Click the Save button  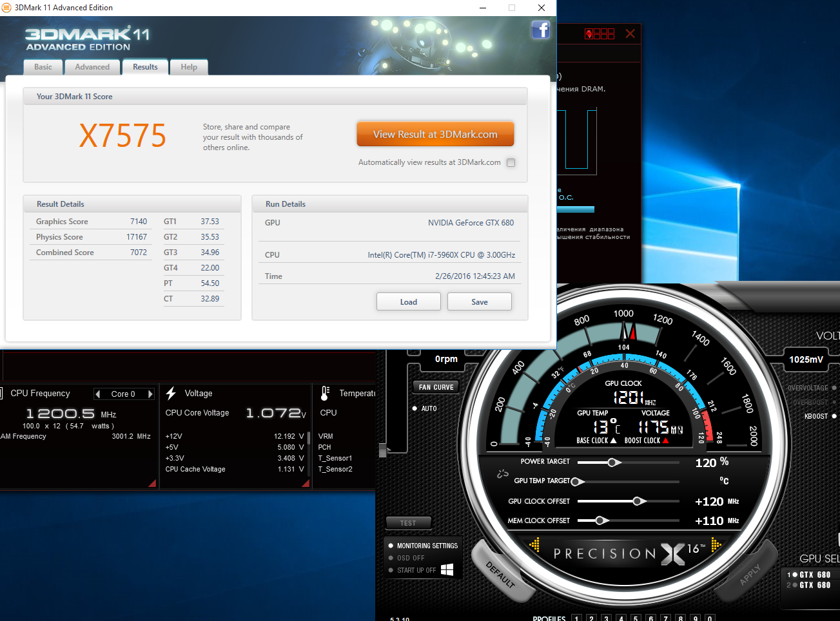pyautogui.click(x=480, y=301)
